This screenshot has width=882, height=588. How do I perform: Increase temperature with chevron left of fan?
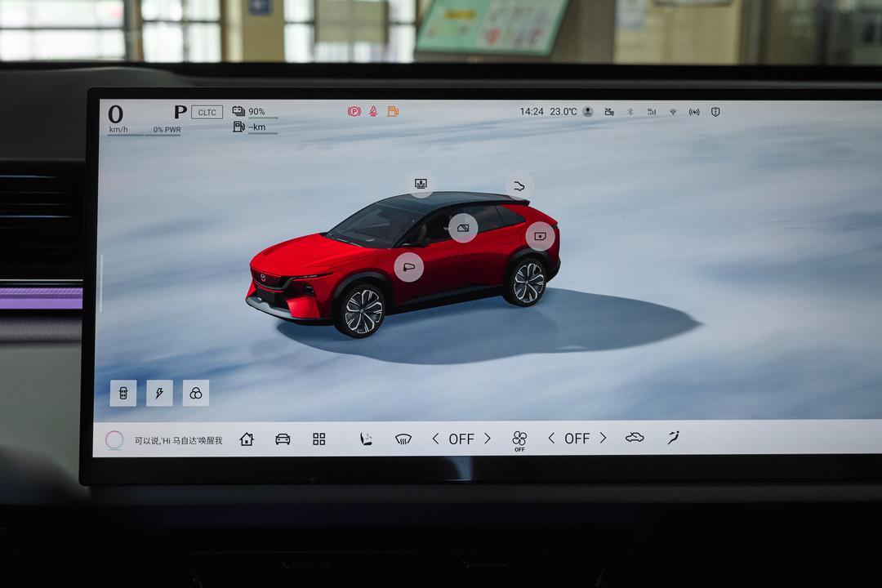click(x=488, y=439)
